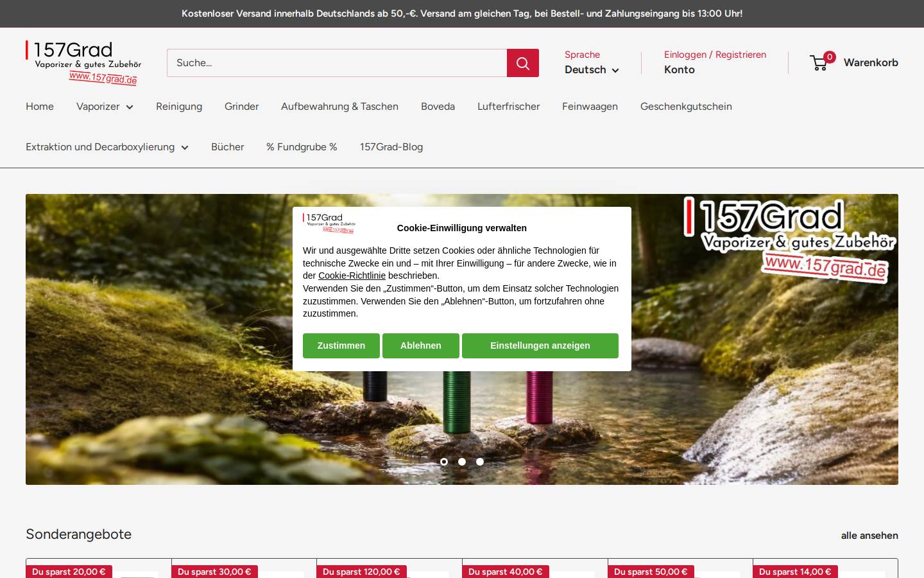Open the Boveda category
This screenshot has width=924, height=578.
coord(438,107)
